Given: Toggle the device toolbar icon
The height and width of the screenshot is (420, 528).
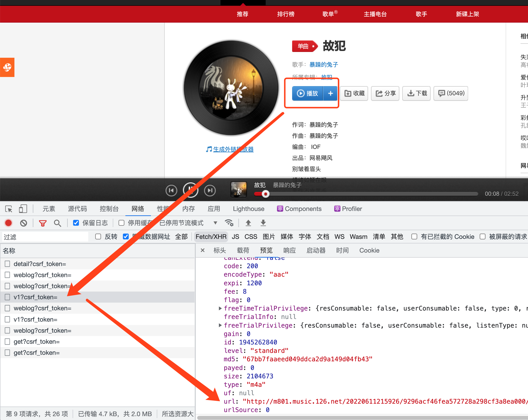Looking at the screenshot, I should pyautogui.click(x=23, y=209).
